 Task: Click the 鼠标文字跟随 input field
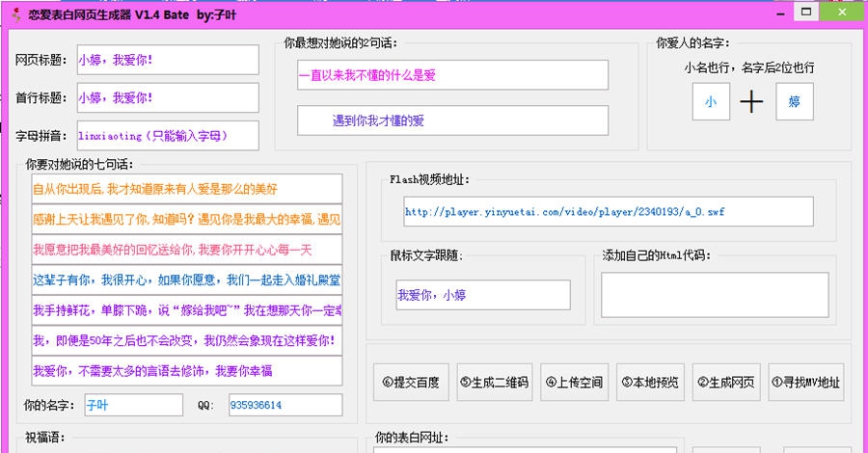(483, 295)
